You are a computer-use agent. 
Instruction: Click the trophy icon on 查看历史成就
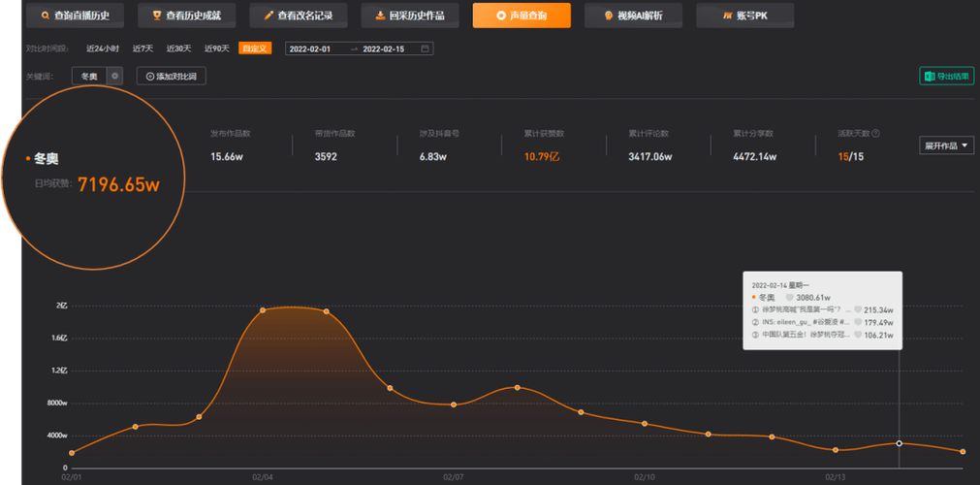(x=157, y=16)
